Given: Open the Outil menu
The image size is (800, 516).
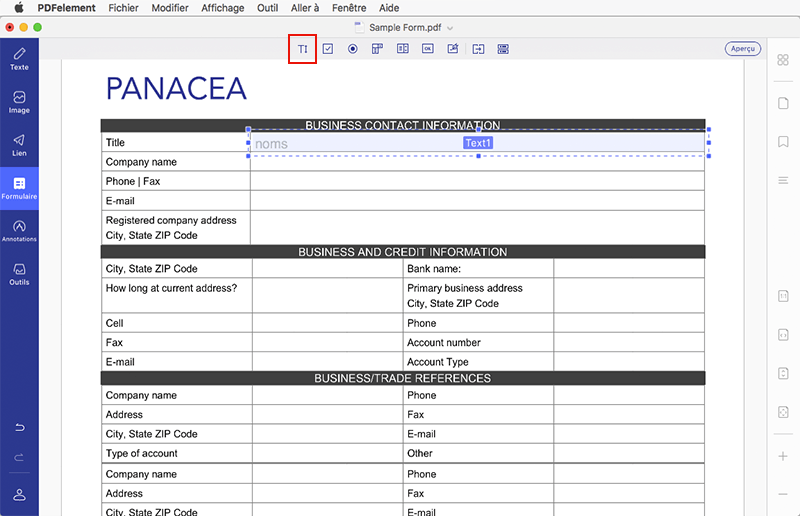Looking at the screenshot, I should (267, 8).
